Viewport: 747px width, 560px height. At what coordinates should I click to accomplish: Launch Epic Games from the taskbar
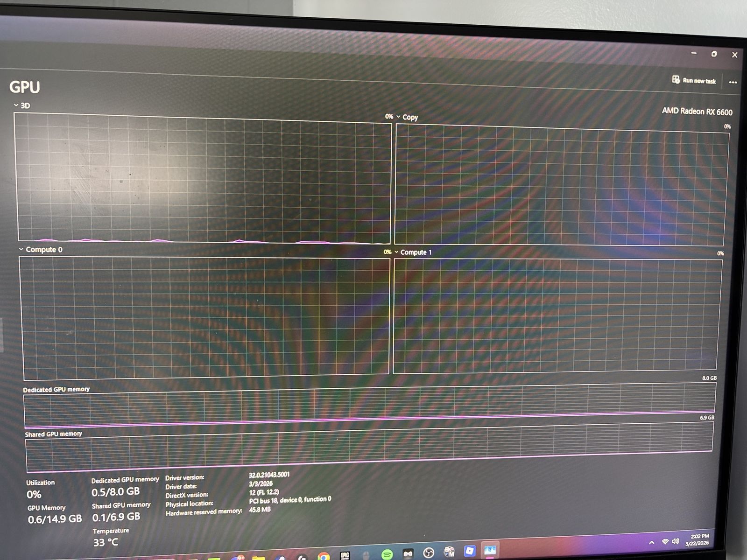pyautogui.click(x=345, y=555)
